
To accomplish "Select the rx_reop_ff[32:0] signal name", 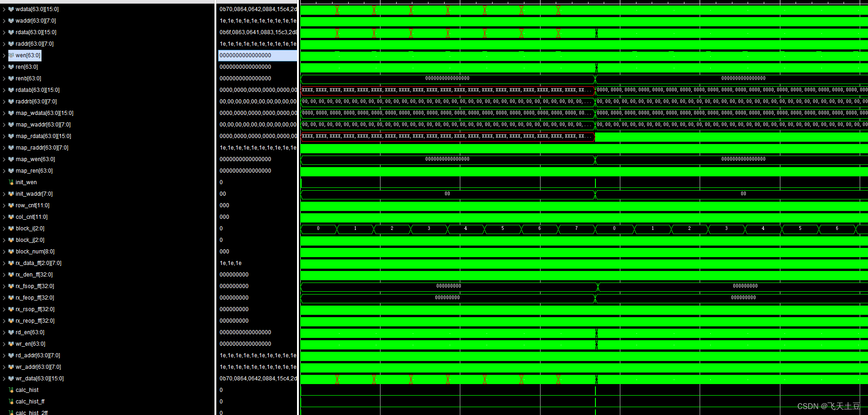I will pyautogui.click(x=35, y=321).
